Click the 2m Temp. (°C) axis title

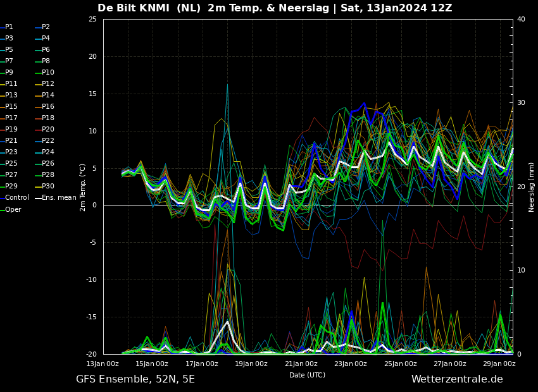click(x=82, y=187)
